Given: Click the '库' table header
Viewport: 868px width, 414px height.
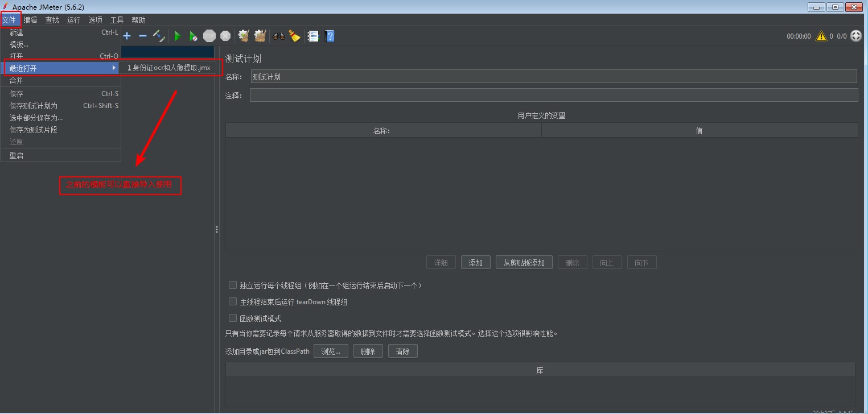Looking at the screenshot, I should coord(540,370).
